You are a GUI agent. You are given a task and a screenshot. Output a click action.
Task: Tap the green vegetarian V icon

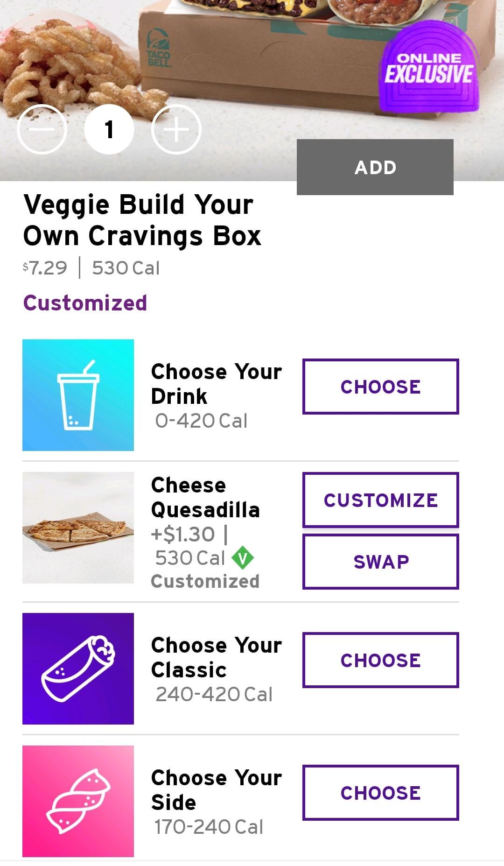point(243,558)
